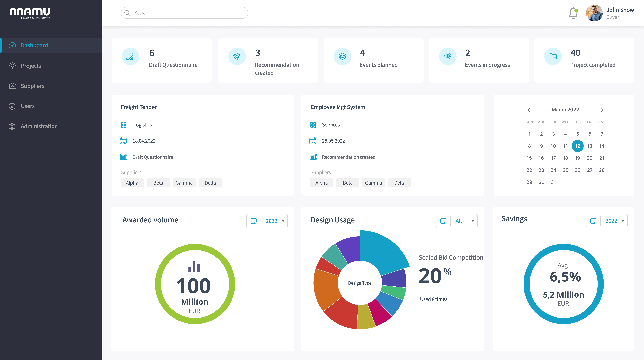This screenshot has width=644, height=360.
Task: Click the NNAMU logo
Action: point(30,13)
